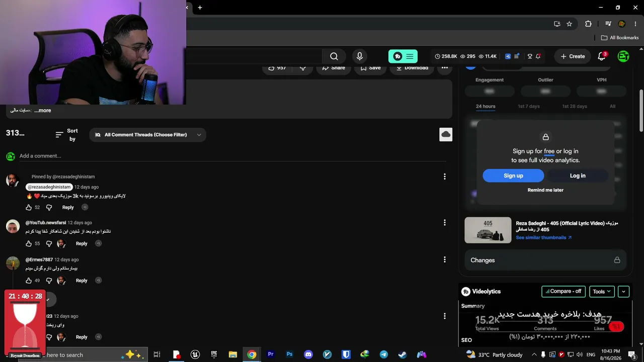Select the 24 hours analytics tab
The image size is (644, 362).
[486, 106]
